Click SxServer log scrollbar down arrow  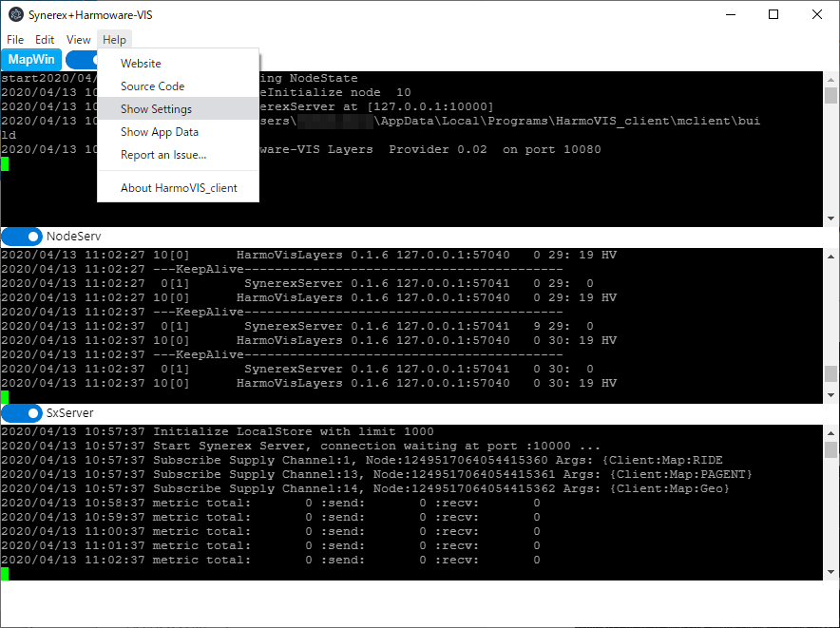point(830,572)
